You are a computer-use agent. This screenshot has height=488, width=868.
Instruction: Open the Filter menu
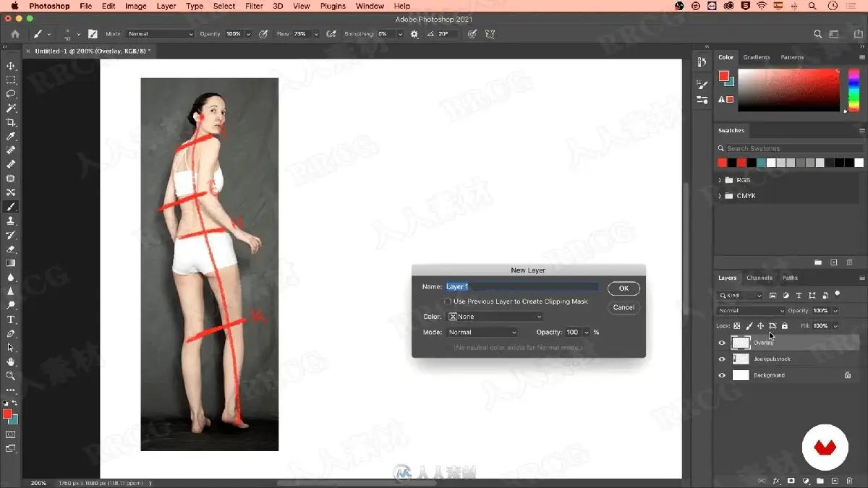(x=254, y=6)
